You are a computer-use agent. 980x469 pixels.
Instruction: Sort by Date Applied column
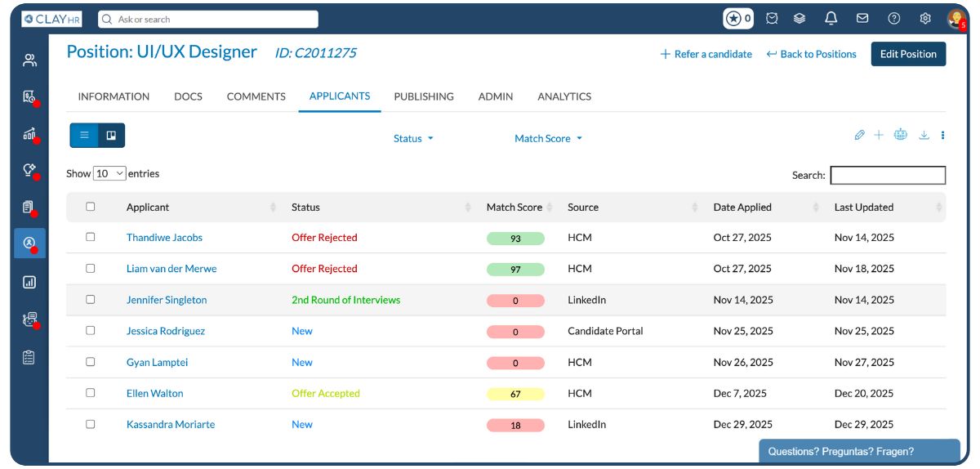[x=766, y=208]
